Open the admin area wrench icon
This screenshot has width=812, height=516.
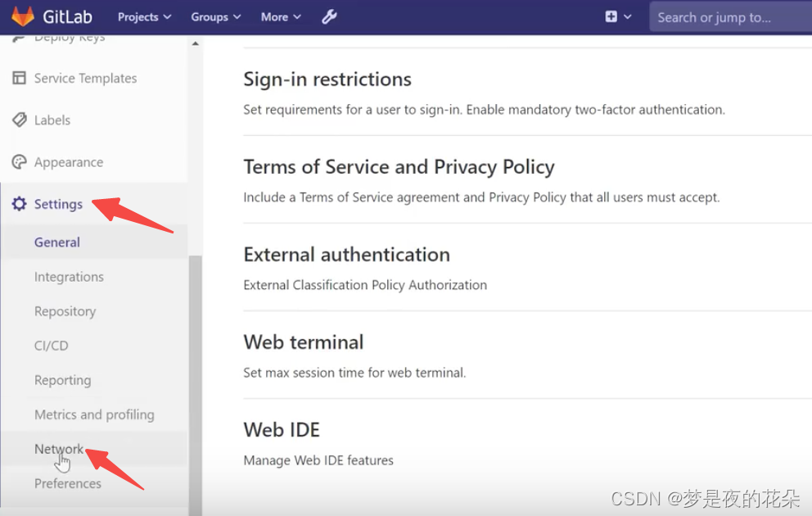click(329, 17)
